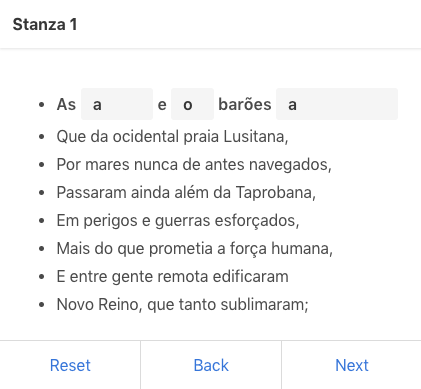
Task: Click the line "Em perigos e guerras esforçados,"
Action: 178,220
